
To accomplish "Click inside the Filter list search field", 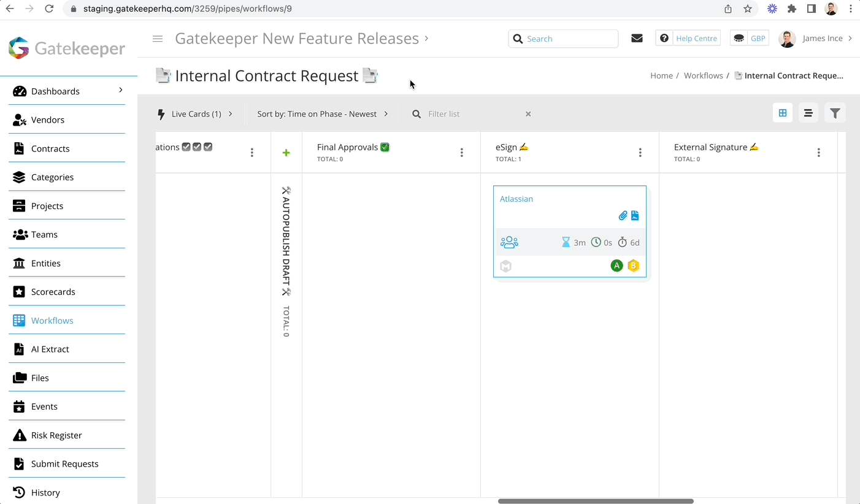I will coord(466,113).
